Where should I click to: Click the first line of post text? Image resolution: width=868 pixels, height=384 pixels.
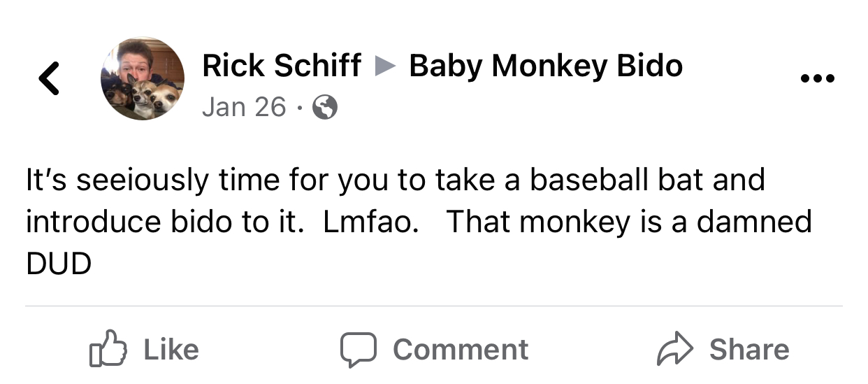click(395, 180)
